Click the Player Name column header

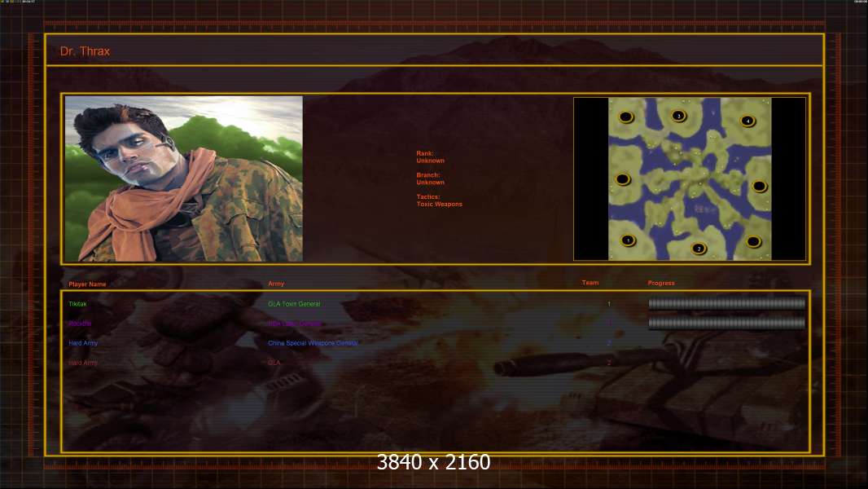[87, 284]
